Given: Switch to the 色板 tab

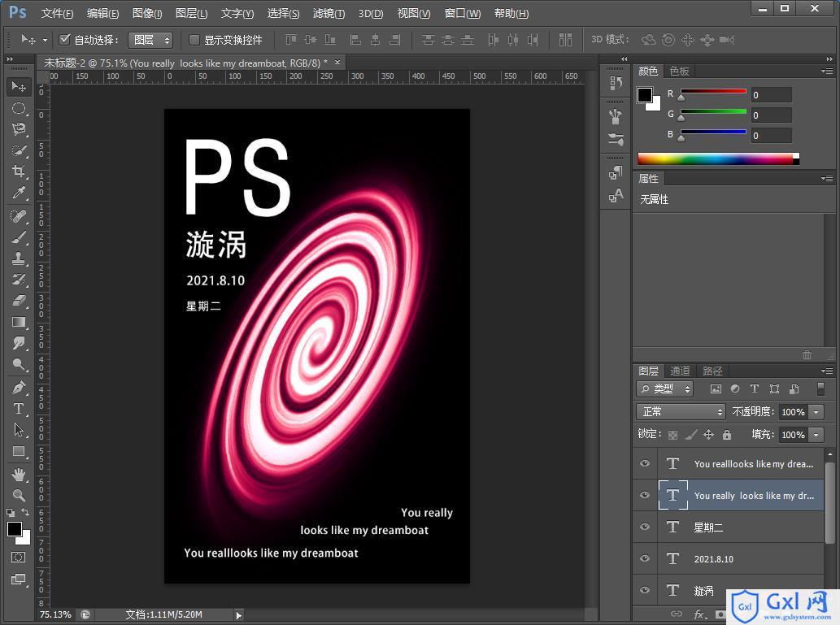Looking at the screenshot, I should click(679, 72).
